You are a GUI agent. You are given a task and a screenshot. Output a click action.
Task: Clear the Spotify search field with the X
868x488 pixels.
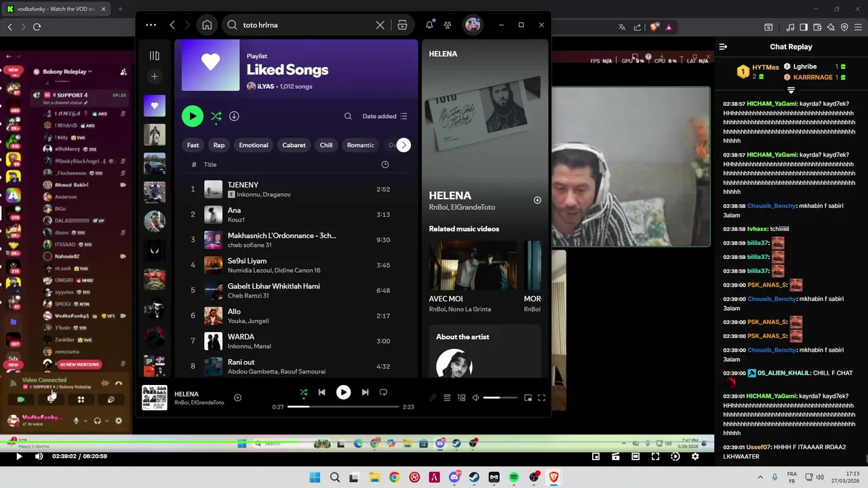(x=380, y=25)
